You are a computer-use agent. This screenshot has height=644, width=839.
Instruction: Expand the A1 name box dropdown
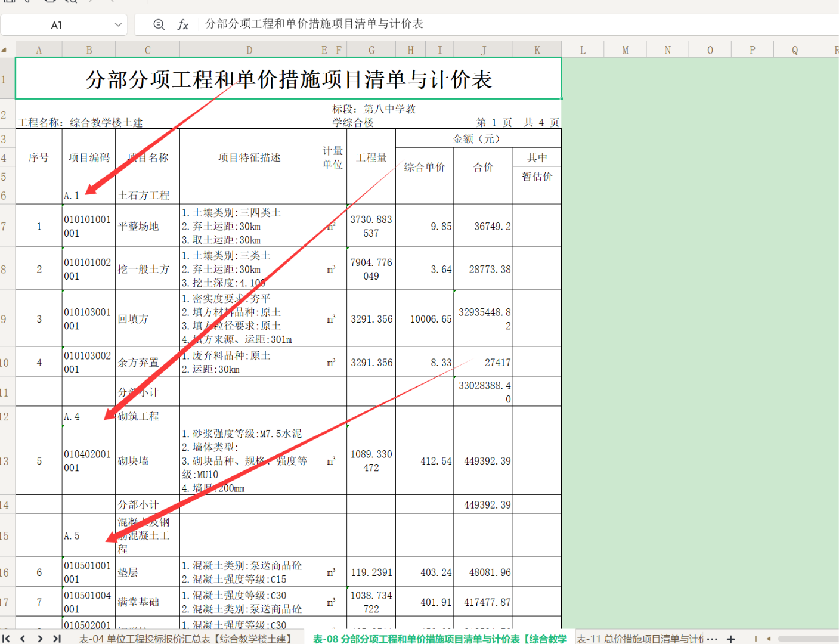(118, 24)
